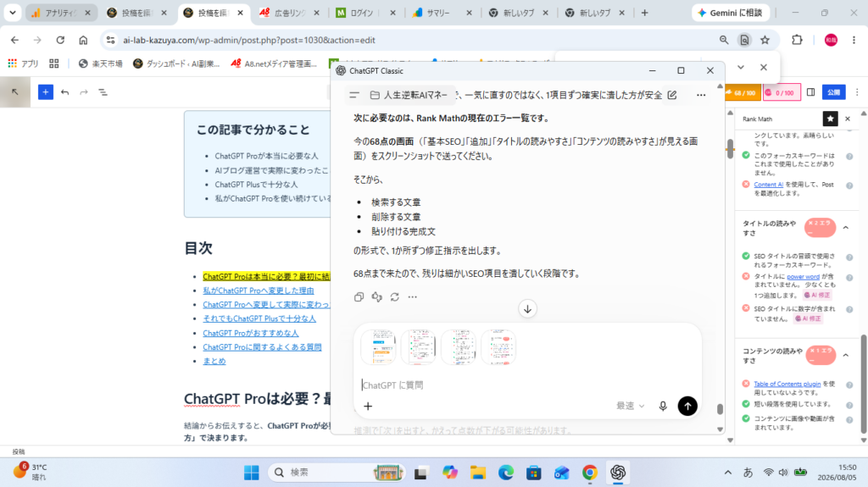Viewport: 868px width, 487px height.
Task: Click the first attached screenshot thumbnail
Action: [379, 347]
